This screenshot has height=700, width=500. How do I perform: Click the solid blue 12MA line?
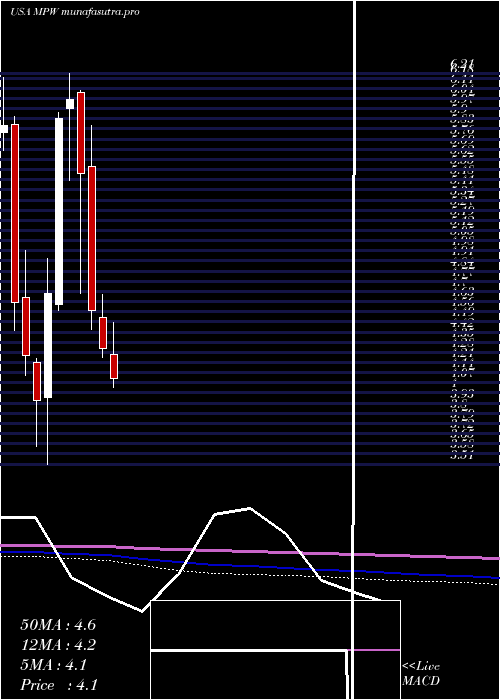click(250, 565)
